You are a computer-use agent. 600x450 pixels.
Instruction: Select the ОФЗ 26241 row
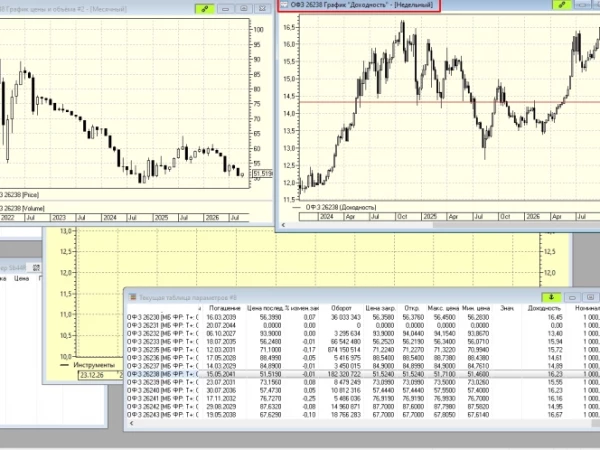tap(363, 398)
